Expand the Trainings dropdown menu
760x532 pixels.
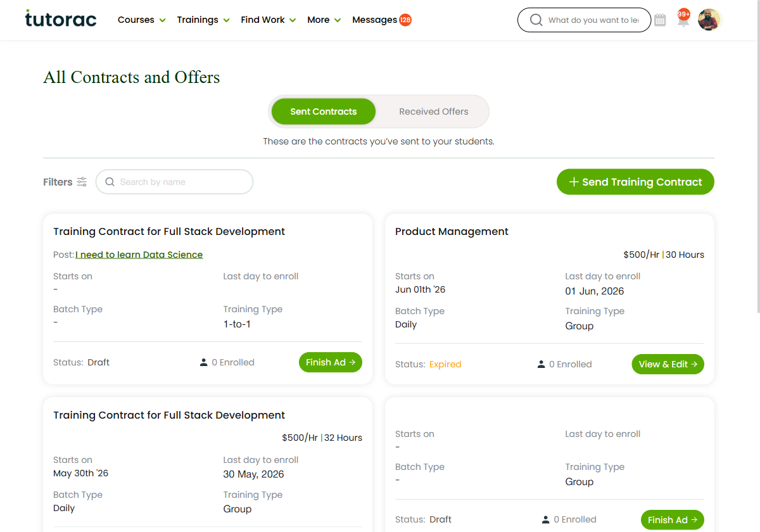(203, 20)
